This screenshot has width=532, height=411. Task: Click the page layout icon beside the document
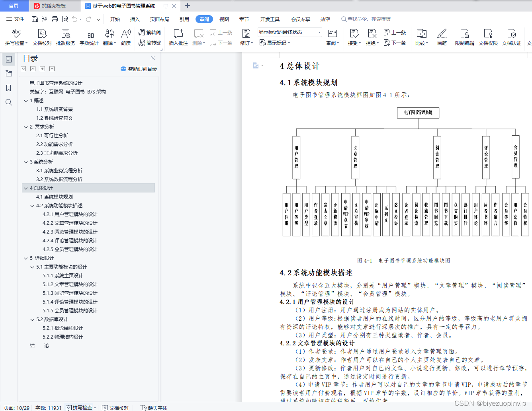[x=256, y=65]
